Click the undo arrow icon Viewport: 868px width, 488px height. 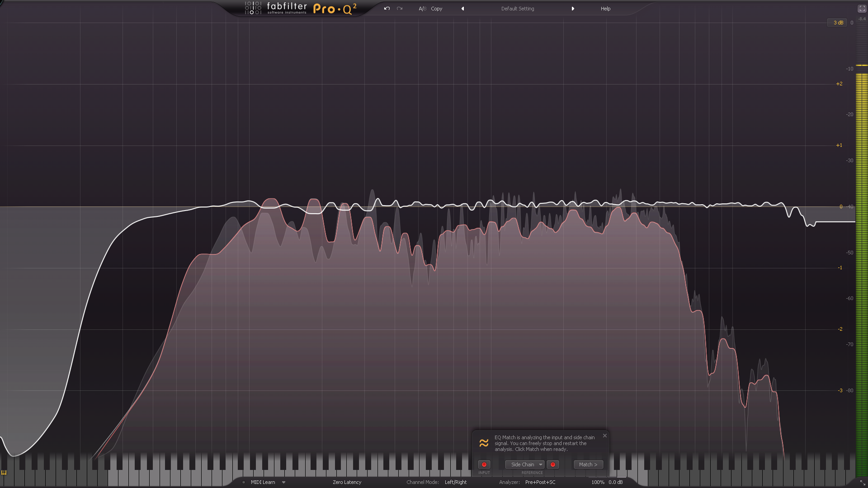pyautogui.click(x=387, y=9)
